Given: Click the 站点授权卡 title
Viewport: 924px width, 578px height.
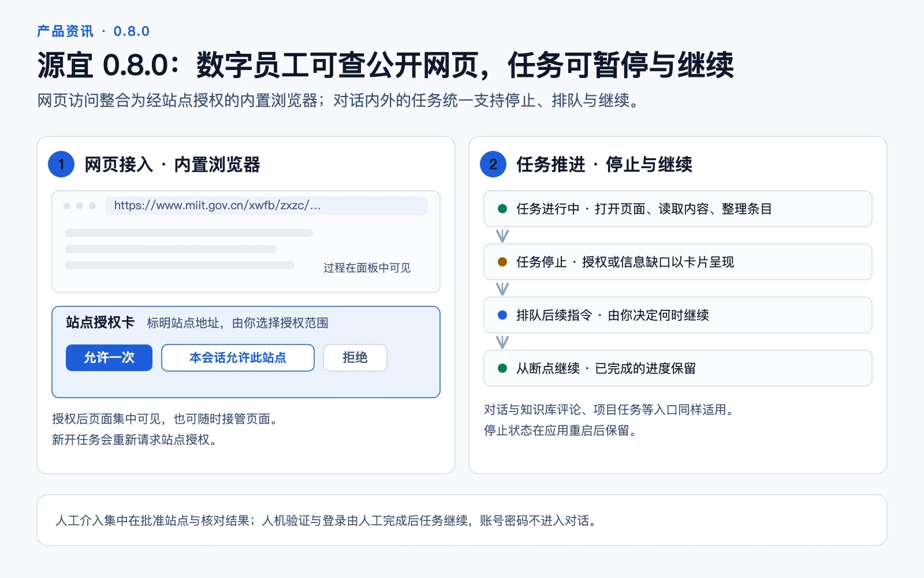Looking at the screenshot, I should [x=100, y=322].
